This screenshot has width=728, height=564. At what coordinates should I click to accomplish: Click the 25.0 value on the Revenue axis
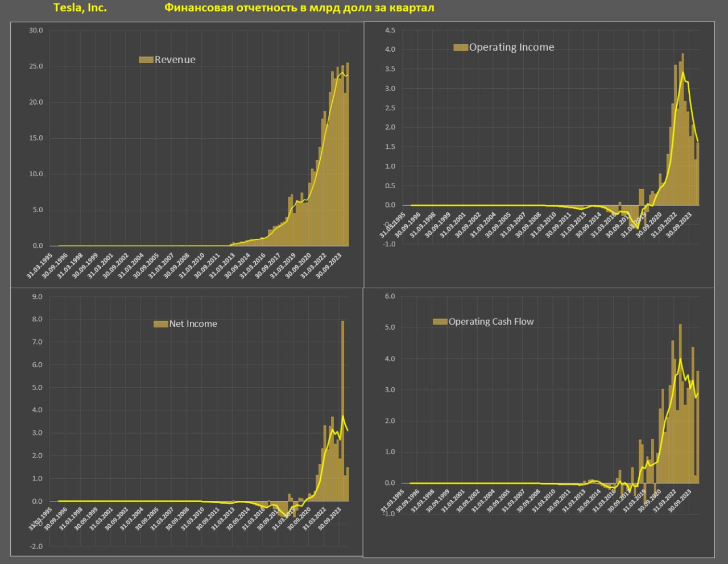pos(36,67)
